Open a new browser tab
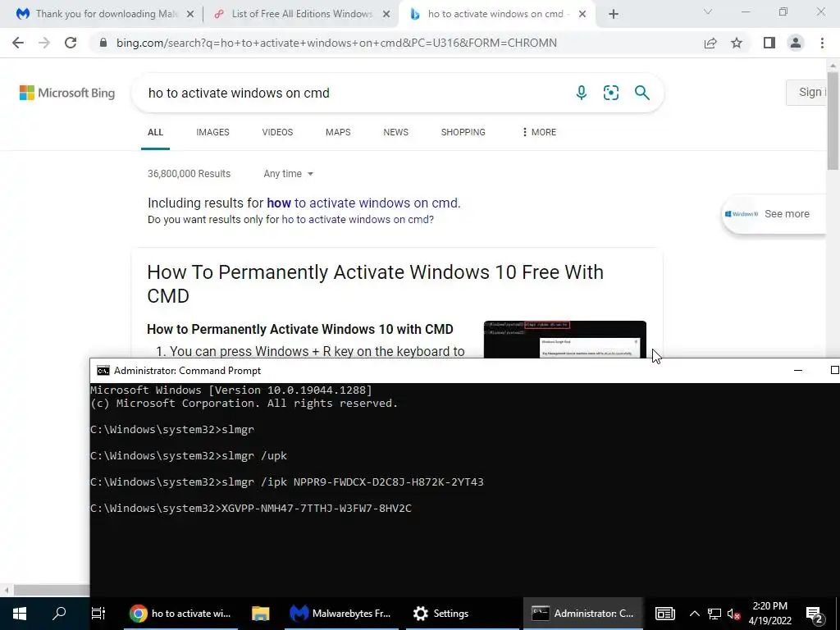The image size is (840, 630). [x=614, y=14]
